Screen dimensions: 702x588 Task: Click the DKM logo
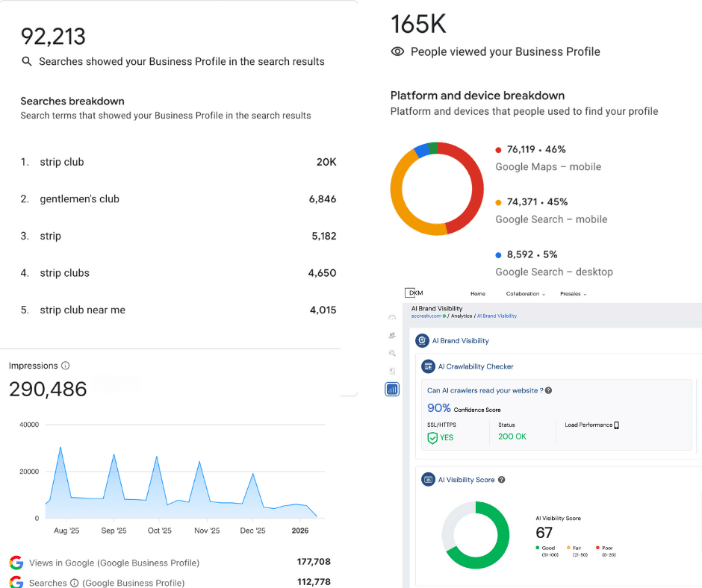(x=414, y=293)
